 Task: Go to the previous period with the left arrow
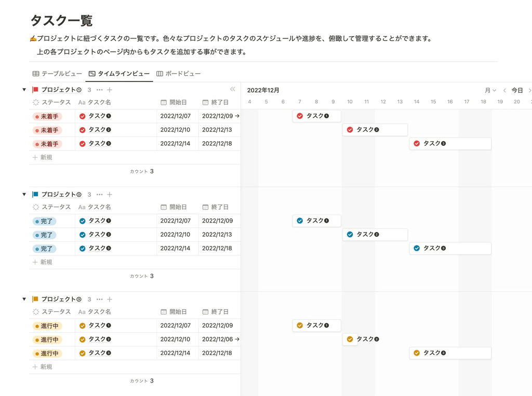(504, 90)
